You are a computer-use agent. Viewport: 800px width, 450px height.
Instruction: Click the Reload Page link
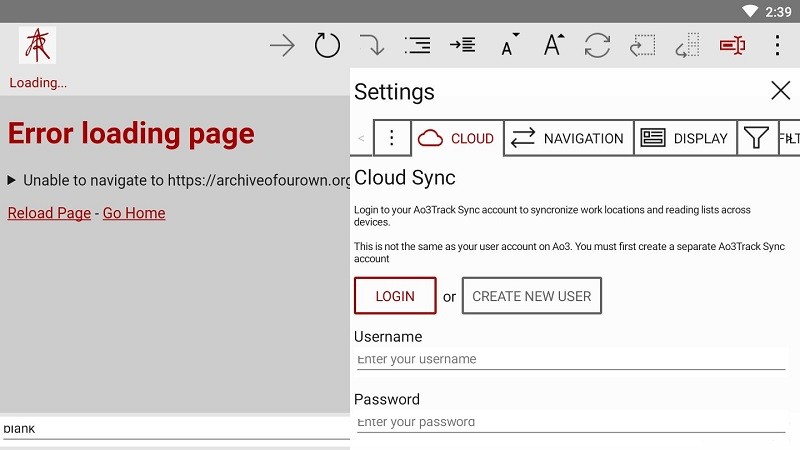click(x=49, y=213)
